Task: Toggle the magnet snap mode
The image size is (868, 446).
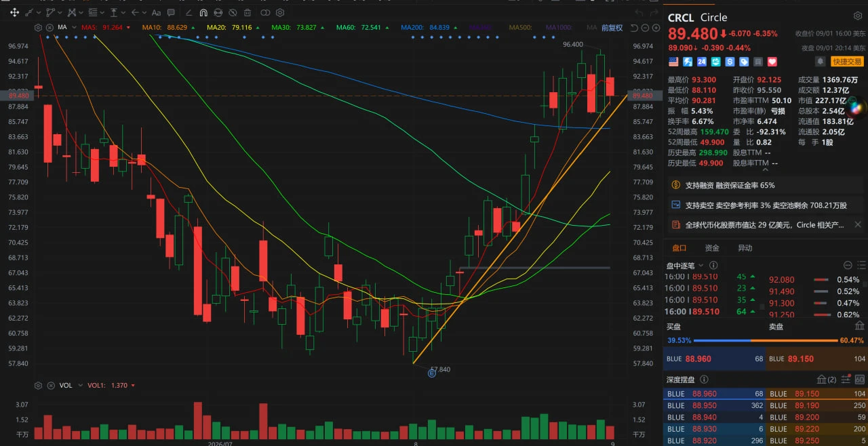Action: pos(203,12)
